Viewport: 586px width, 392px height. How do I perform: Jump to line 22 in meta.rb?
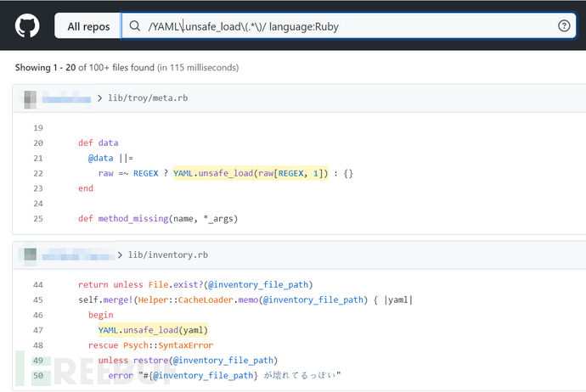(38, 174)
